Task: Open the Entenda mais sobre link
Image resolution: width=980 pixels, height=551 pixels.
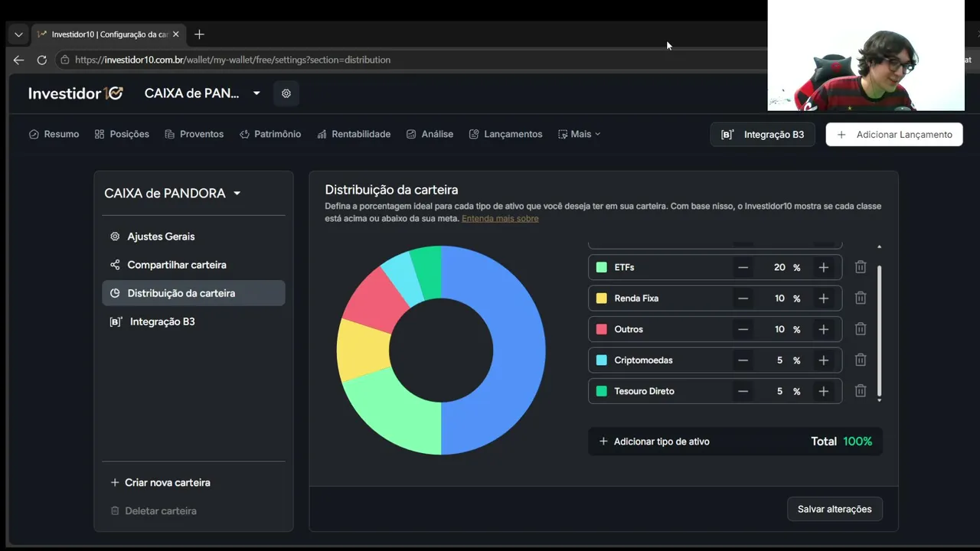Action: click(500, 219)
